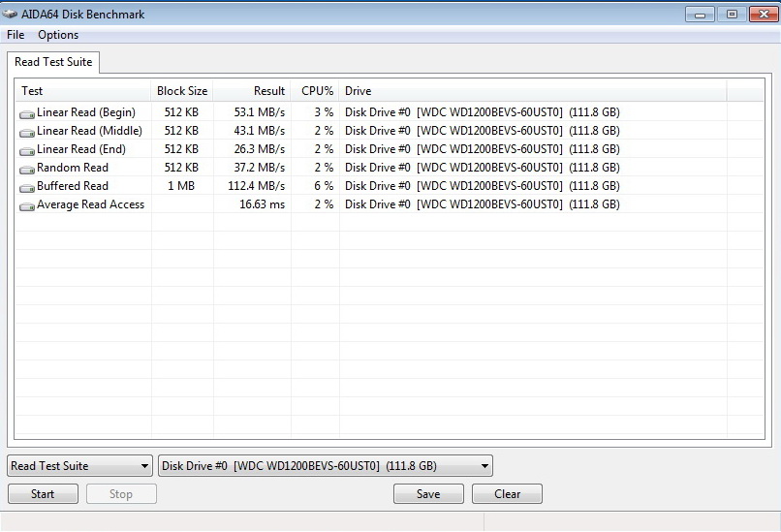The height and width of the screenshot is (532, 781).
Task: Click the drive icon beside Linear Read (Middle)
Action: coord(26,133)
